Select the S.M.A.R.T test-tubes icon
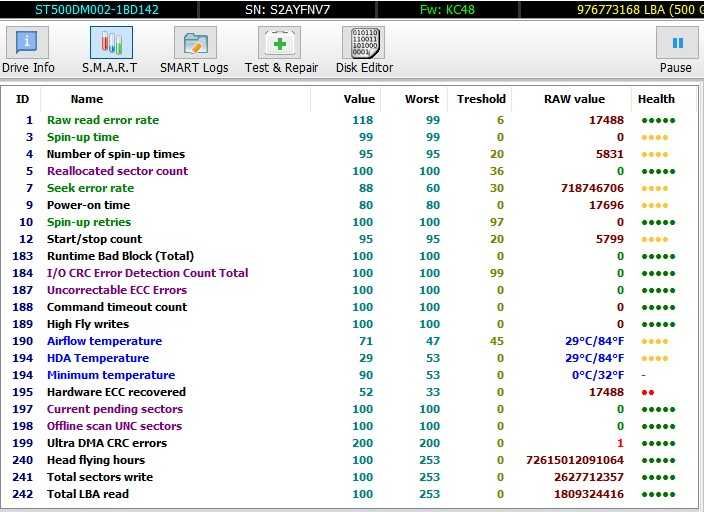 [x=111, y=42]
